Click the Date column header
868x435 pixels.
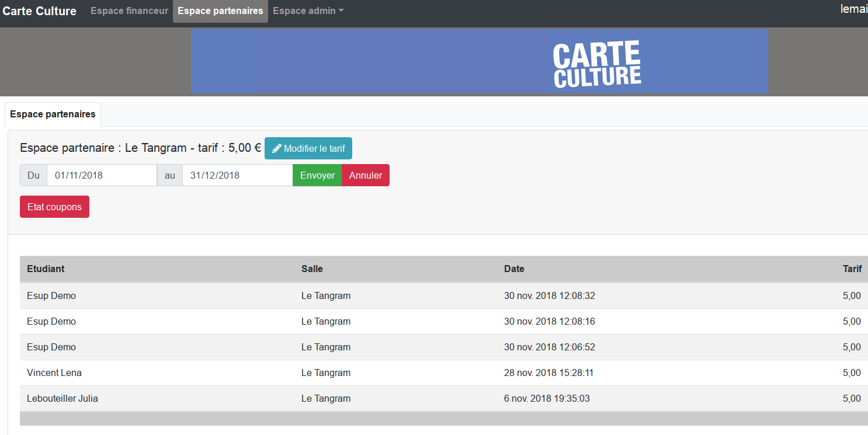(x=514, y=269)
